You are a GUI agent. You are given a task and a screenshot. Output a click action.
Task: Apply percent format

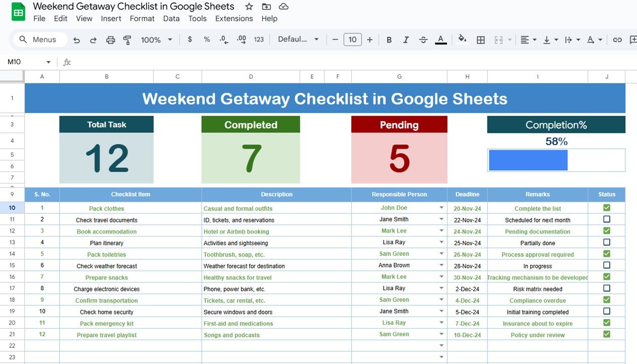point(207,39)
